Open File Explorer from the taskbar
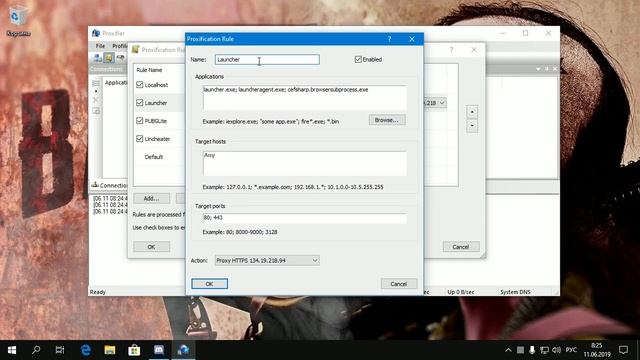The width and height of the screenshot is (640, 360). pyautogui.click(x=110, y=350)
